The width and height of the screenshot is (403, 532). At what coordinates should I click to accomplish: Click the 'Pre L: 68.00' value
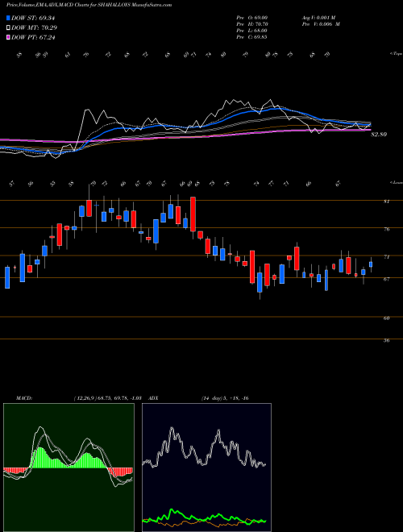coord(251,31)
